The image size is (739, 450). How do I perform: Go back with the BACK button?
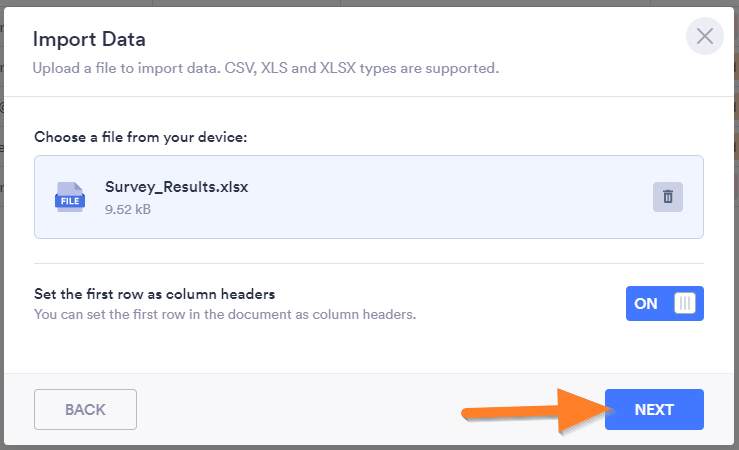85,409
